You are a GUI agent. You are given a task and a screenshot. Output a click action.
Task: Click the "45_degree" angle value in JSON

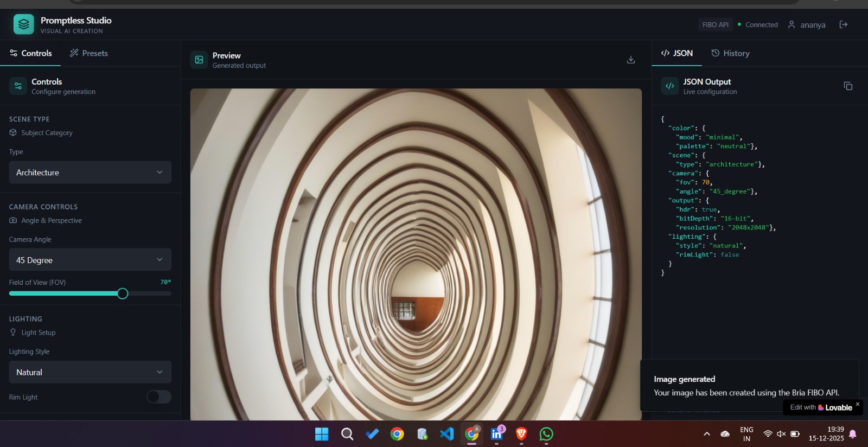(x=730, y=191)
